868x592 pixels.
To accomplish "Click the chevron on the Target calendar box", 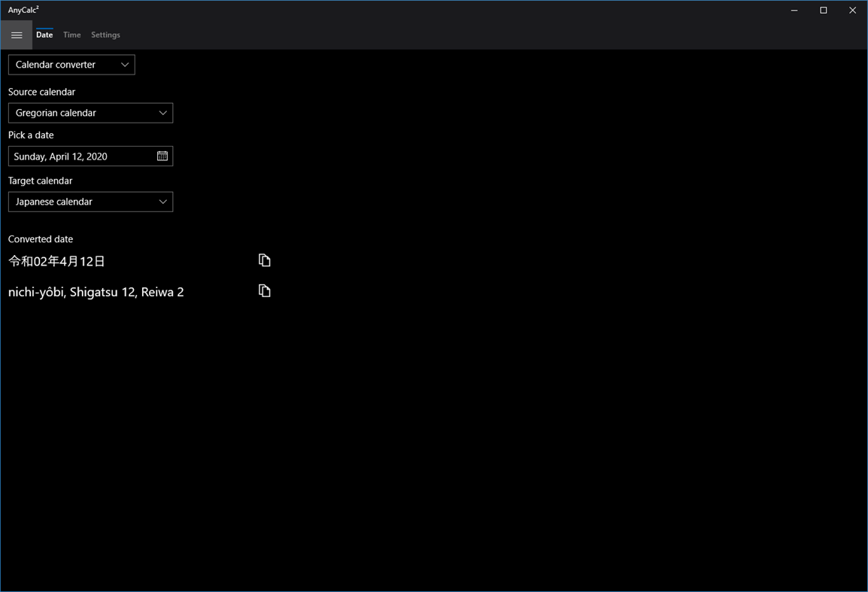I will 162,202.
